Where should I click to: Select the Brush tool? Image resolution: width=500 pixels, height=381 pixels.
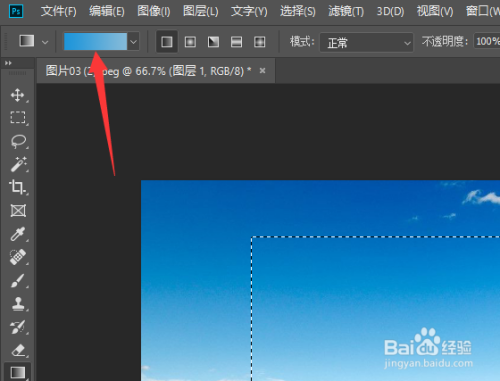click(x=18, y=281)
